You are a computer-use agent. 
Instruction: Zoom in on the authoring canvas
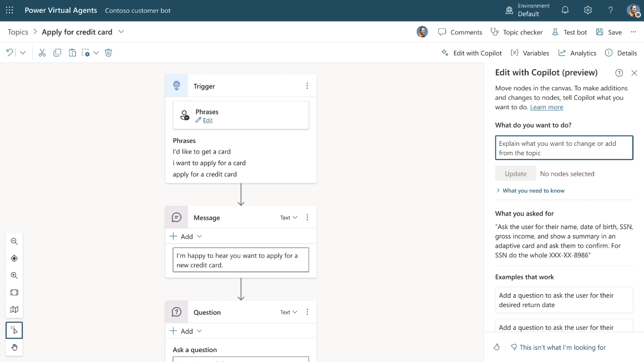click(x=14, y=275)
